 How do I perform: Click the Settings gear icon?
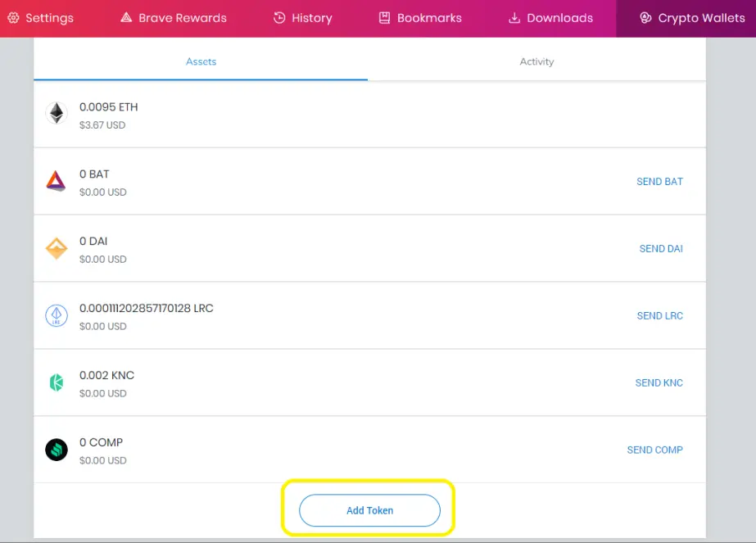(x=13, y=18)
